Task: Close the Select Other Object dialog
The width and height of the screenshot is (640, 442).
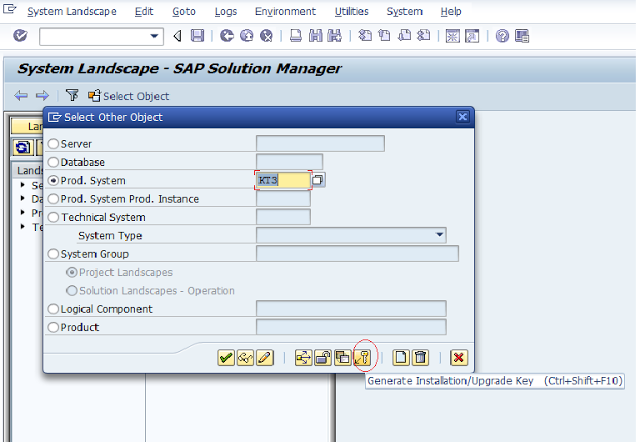Action: point(462,117)
